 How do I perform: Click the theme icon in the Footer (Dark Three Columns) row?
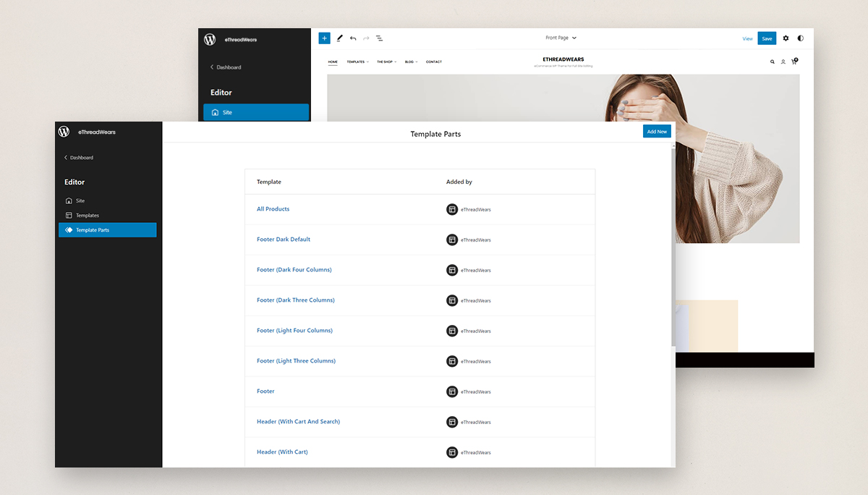(x=452, y=300)
